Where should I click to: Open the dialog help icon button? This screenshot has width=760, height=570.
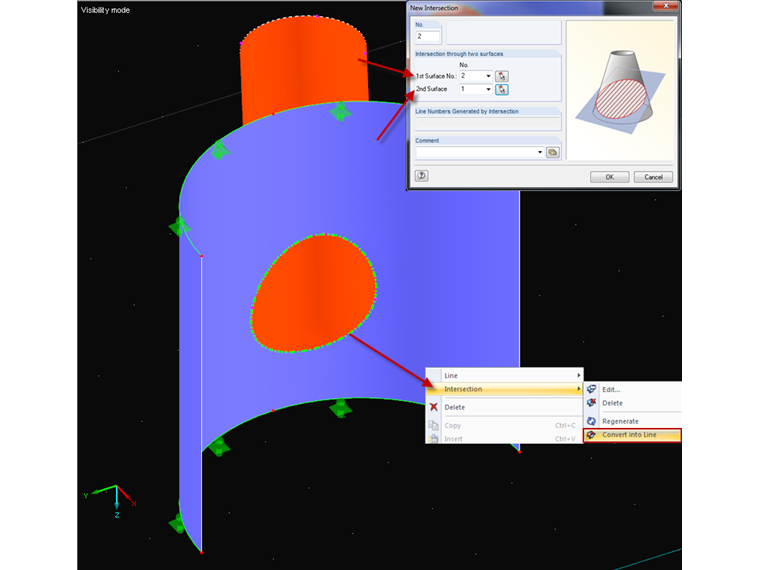tap(422, 175)
